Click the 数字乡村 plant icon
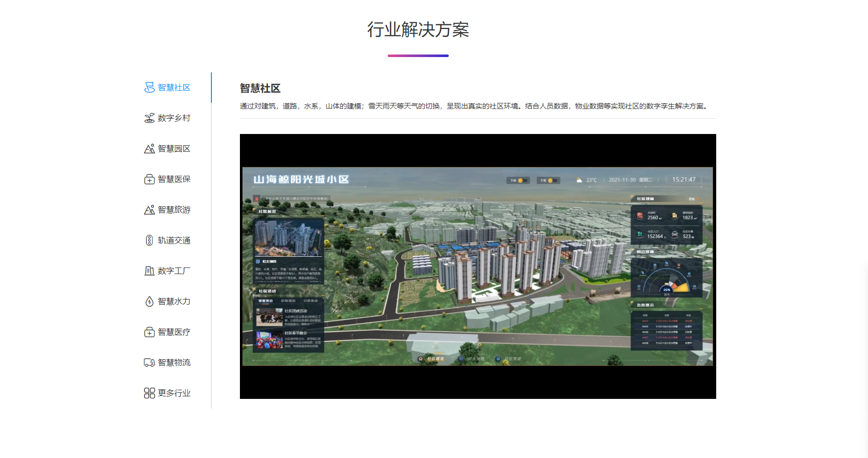The width and height of the screenshot is (868, 458). tap(149, 118)
